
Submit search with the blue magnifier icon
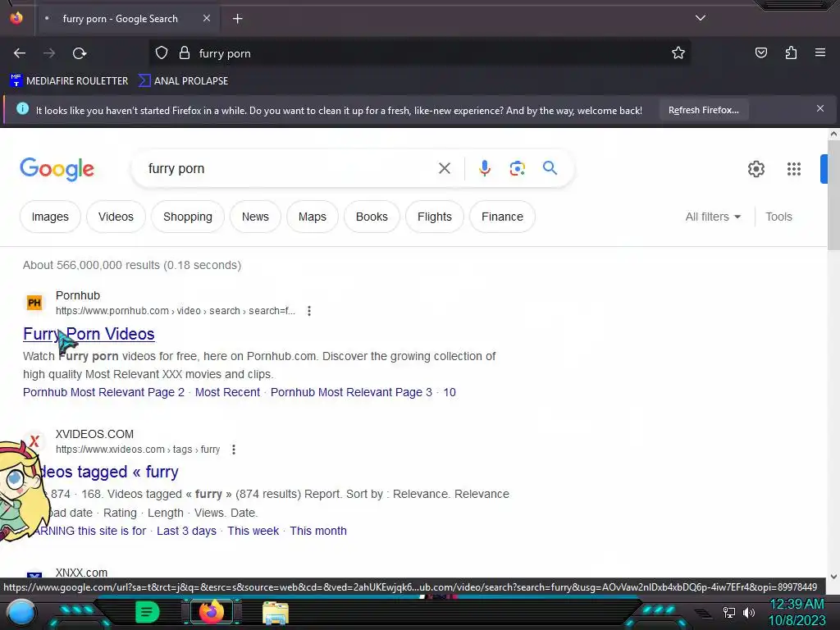coord(550,168)
